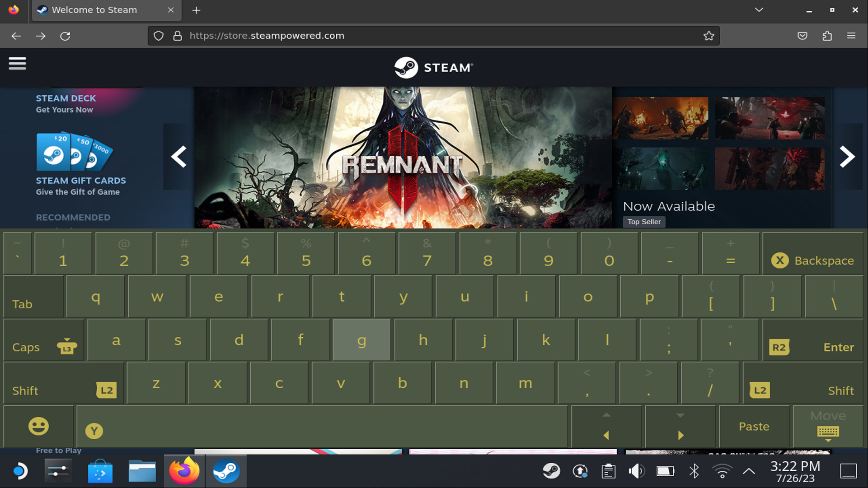
Task: Tap the q key
Action: (95, 297)
